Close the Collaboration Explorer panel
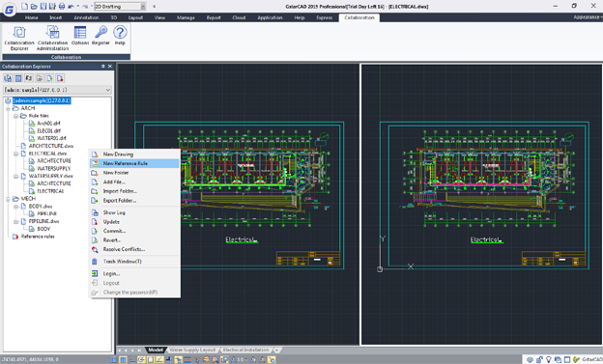The image size is (603, 364). coord(110,66)
